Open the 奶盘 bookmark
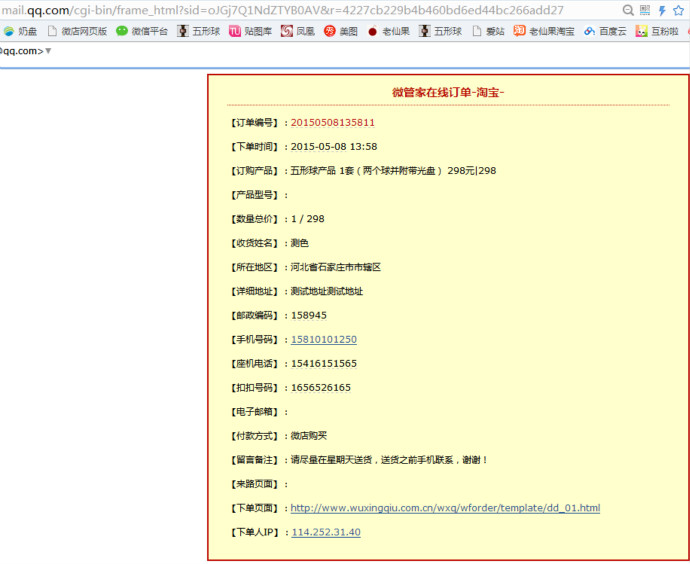Viewport: 690px width, 564px height. tap(20, 31)
